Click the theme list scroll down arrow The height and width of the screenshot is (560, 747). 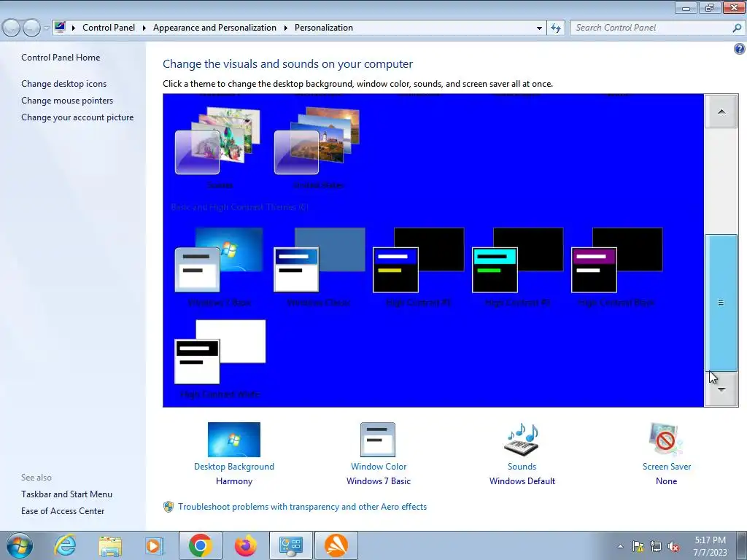point(721,389)
